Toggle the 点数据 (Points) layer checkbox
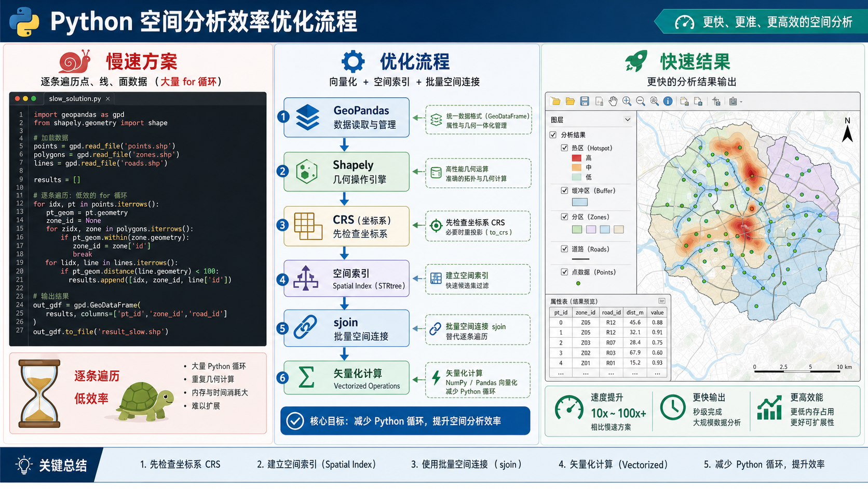This screenshot has width=868, height=489. coord(564,271)
